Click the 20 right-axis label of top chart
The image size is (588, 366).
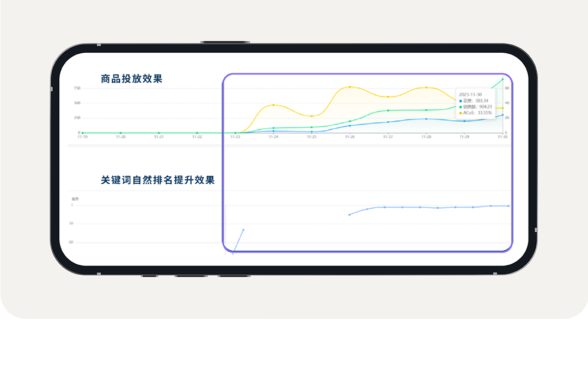point(507,118)
